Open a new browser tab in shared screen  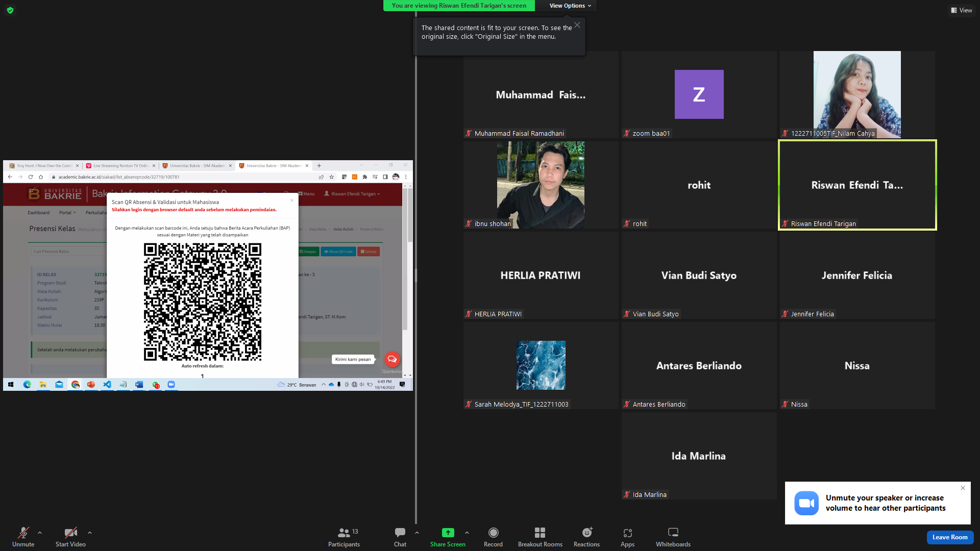tap(319, 166)
